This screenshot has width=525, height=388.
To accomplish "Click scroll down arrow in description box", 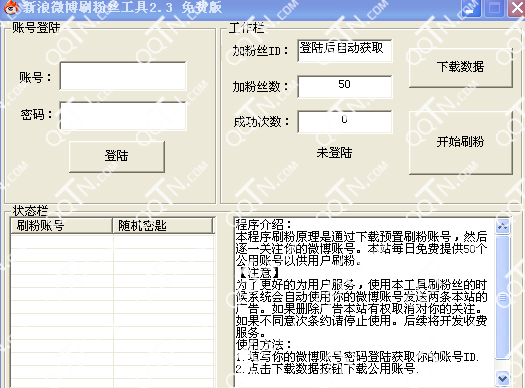I will 502,378.
